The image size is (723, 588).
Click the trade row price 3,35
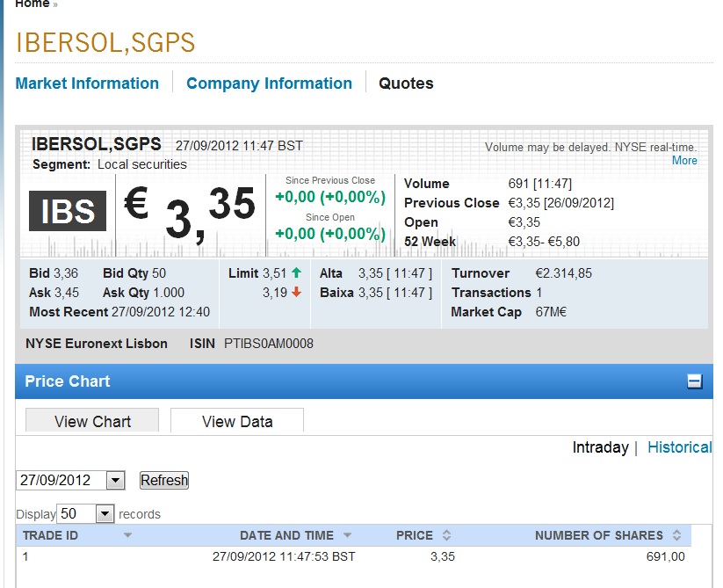443,556
